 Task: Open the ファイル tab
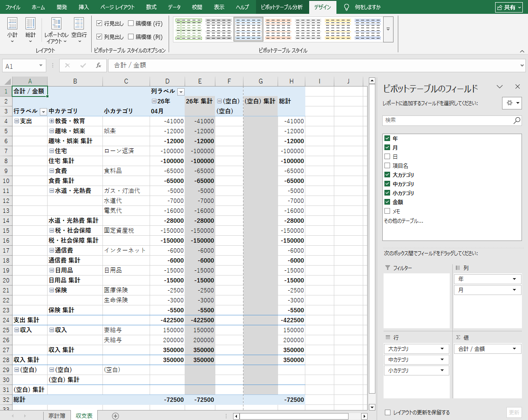(13, 7)
